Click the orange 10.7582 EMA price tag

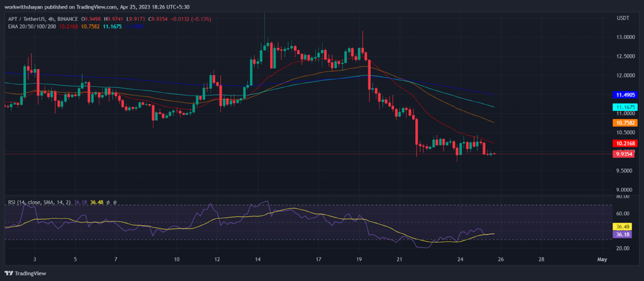pyautogui.click(x=625, y=123)
